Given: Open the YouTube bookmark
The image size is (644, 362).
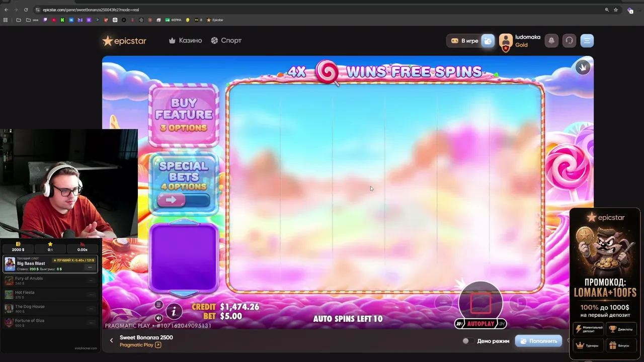Looking at the screenshot, I should tap(54, 20).
